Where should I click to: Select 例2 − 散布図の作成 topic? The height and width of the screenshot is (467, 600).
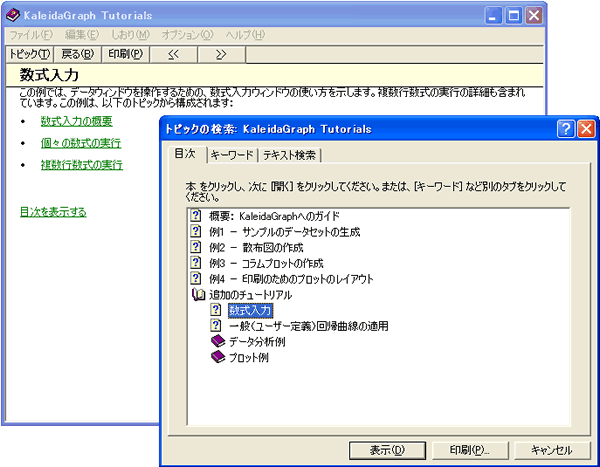tap(256, 248)
